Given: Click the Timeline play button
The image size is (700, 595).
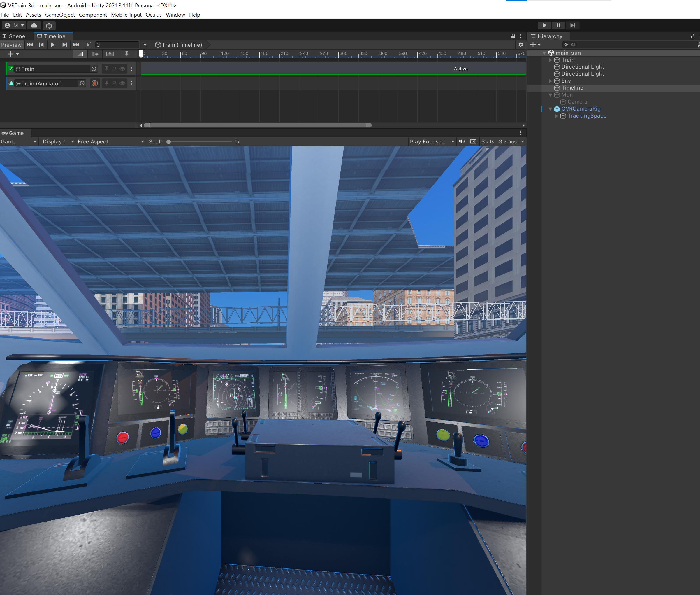Looking at the screenshot, I should click(52, 45).
